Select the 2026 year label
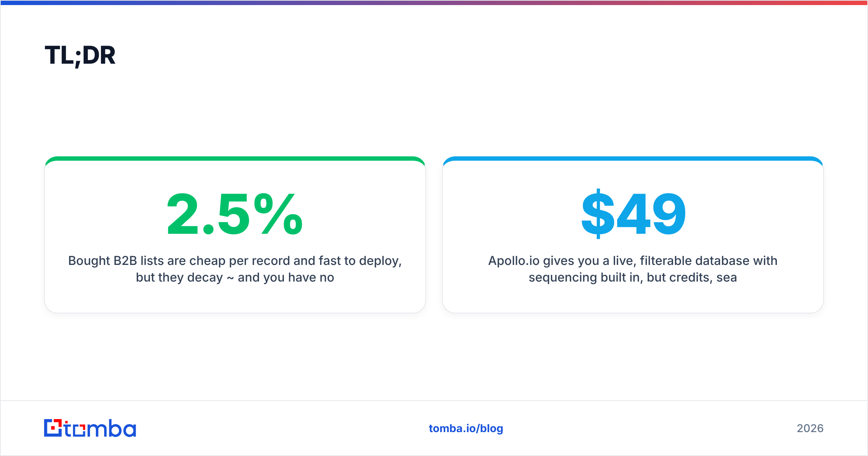The width and height of the screenshot is (868, 456). (810, 428)
